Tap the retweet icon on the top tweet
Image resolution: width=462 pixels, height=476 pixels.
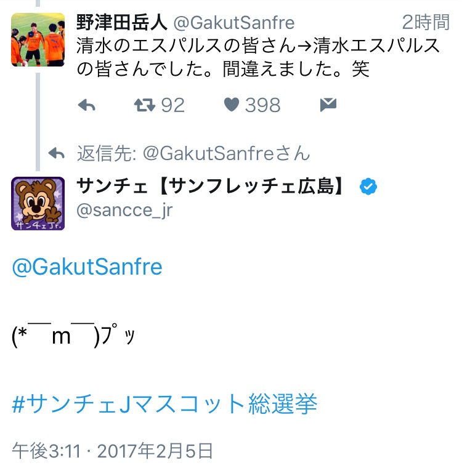144,105
